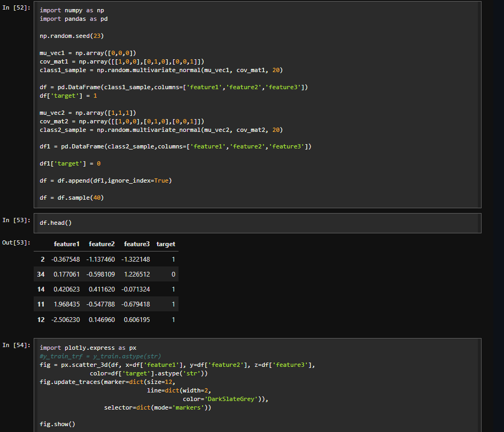Click the value 0.177061 in the table
This screenshot has height=432, width=504.
[x=66, y=274]
